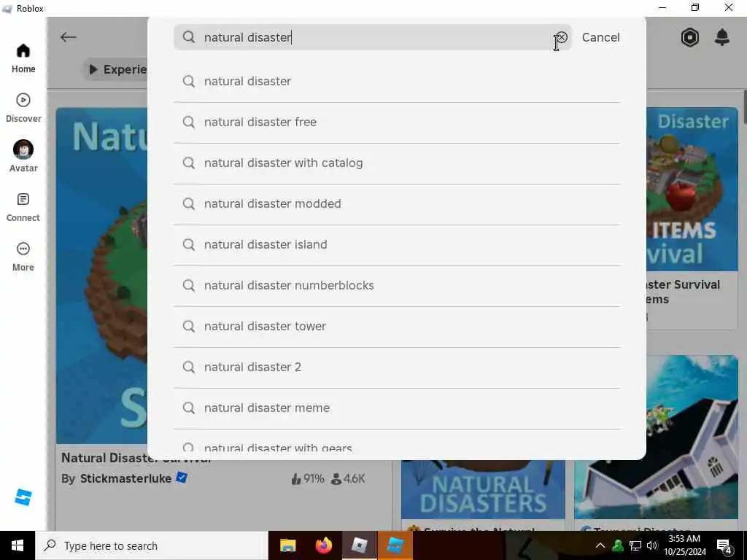Screen dimensions: 747x560
Task: Click the magnifier icon beside 'natural disaster island'
Action: click(x=189, y=245)
